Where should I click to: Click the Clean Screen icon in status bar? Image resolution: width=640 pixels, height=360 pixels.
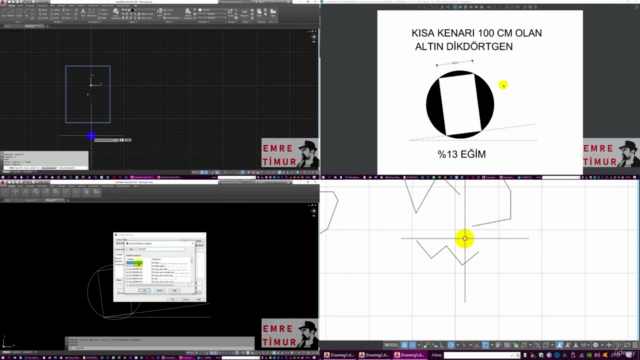(x=627, y=345)
